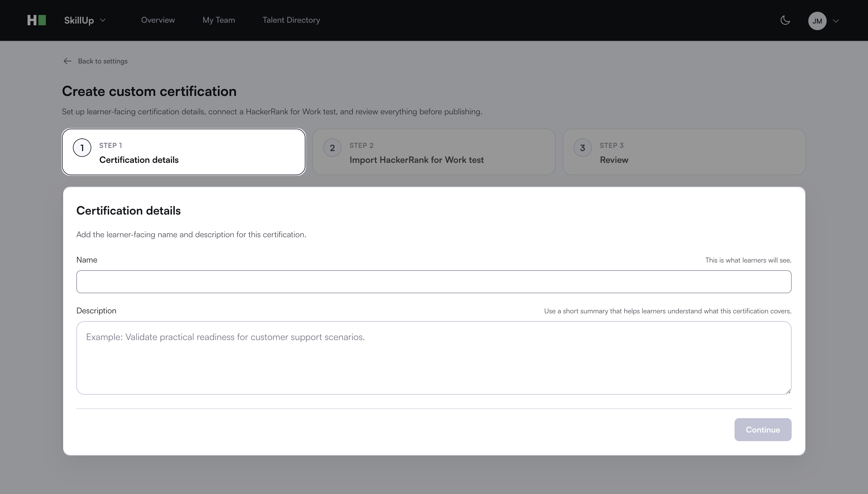Click the step 3 number circle
Viewport: 868px width, 494px height.
pyautogui.click(x=582, y=148)
